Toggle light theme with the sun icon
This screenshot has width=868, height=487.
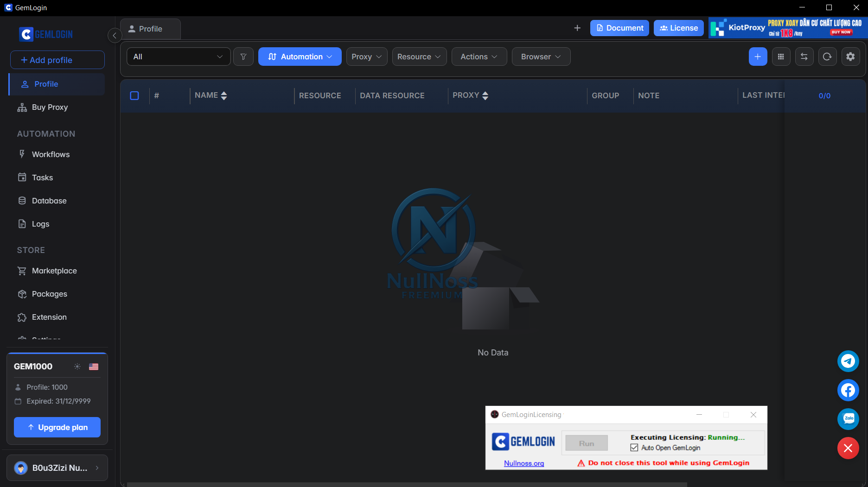77,367
